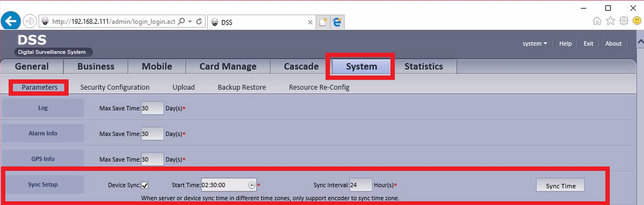Close the DSS browser tab
644x205 pixels.
(310, 22)
